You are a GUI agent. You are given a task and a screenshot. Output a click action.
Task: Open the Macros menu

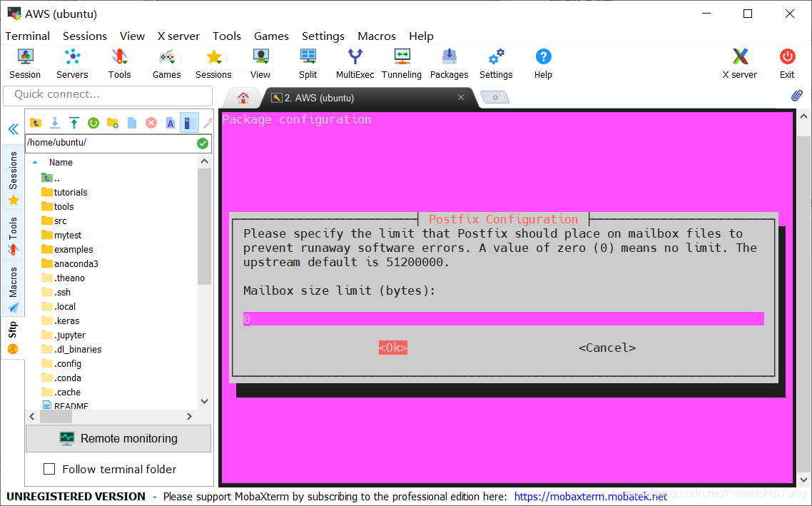377,36
